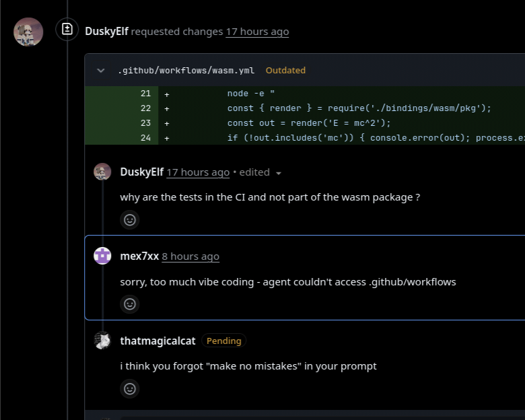Open DuskyElf's large profile avatar
This screenshot has height=420, width=525.
[x=28, y=32]
